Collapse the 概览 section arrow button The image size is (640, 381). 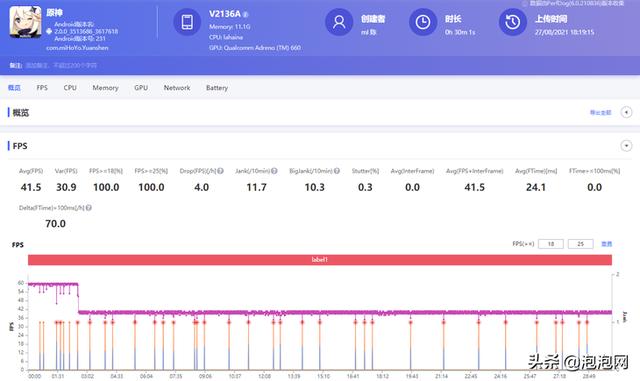[x=626, y=112]
